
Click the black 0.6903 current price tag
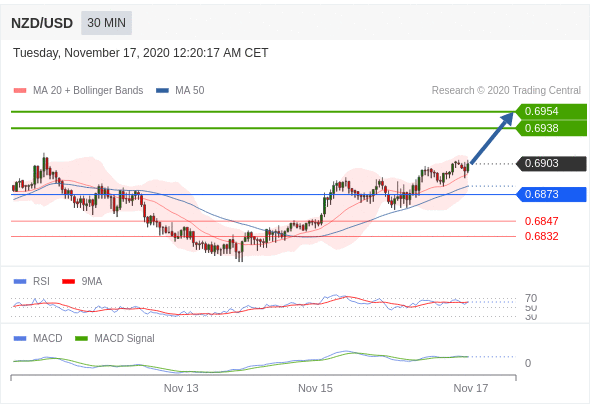[551, 164]
